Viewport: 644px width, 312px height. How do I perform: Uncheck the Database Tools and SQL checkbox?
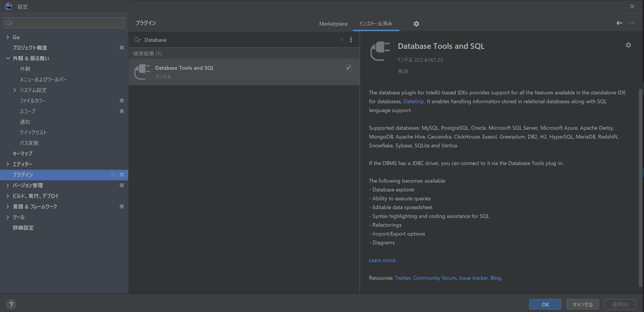pyautogui.click(x=348, y=68)
